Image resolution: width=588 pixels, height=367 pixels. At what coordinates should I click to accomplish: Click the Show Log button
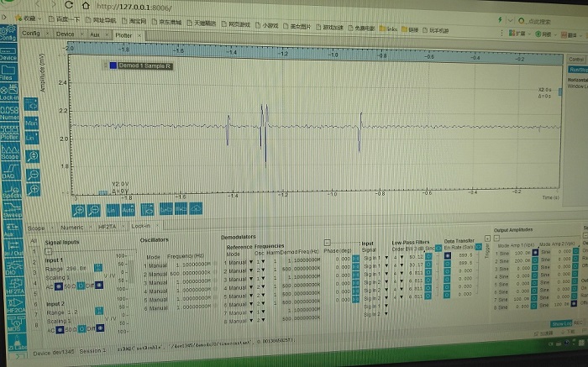[x=561, y=322]
